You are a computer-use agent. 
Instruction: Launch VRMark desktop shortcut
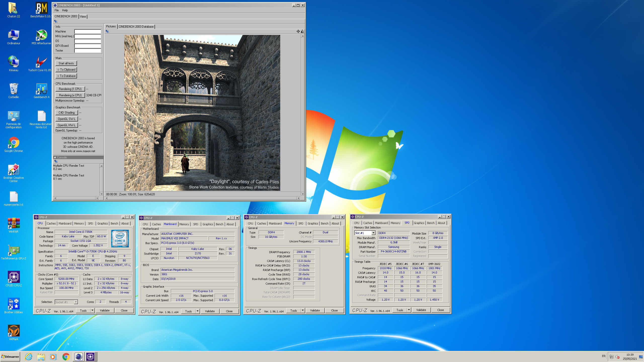(13, 333)
